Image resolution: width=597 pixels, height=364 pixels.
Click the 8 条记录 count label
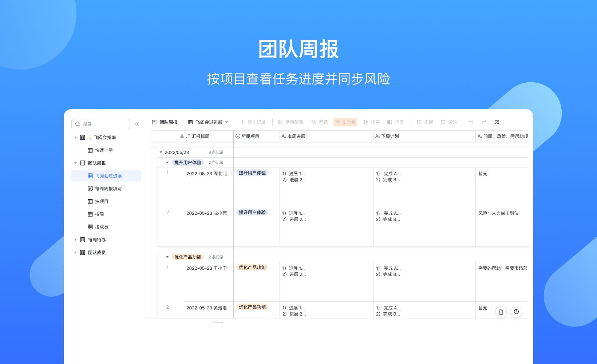216,153
